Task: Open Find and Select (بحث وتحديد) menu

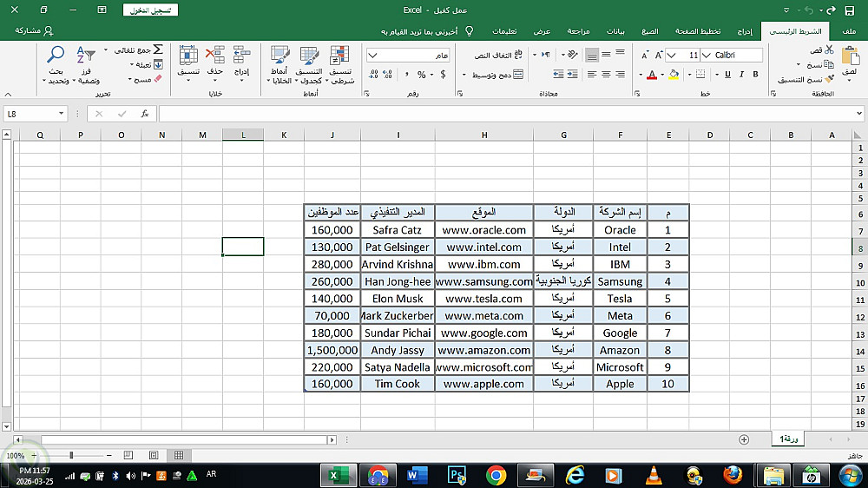Action: [56, 65]
